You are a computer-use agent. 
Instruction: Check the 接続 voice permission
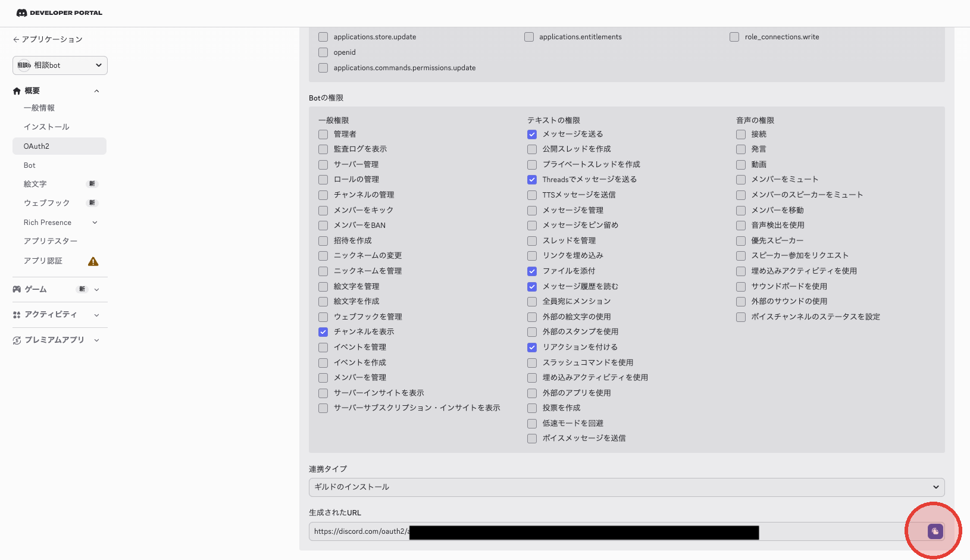tap(741, 134)
